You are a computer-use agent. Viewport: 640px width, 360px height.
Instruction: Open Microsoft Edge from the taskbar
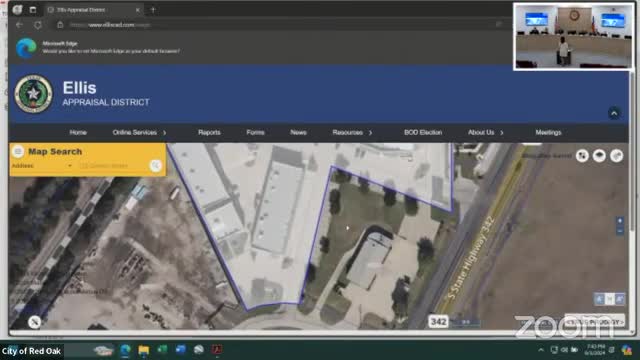125,350
